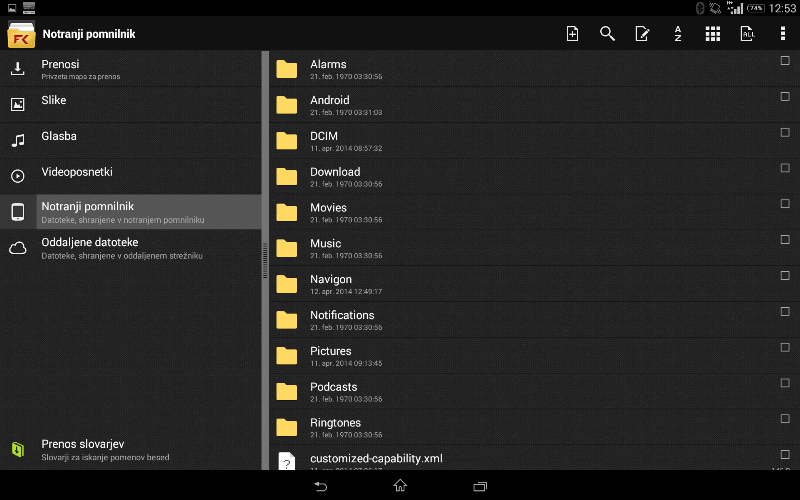Screen dimensions: 800x500
Task: Check the Alarms folder checkbox
Action: point(785,61)
